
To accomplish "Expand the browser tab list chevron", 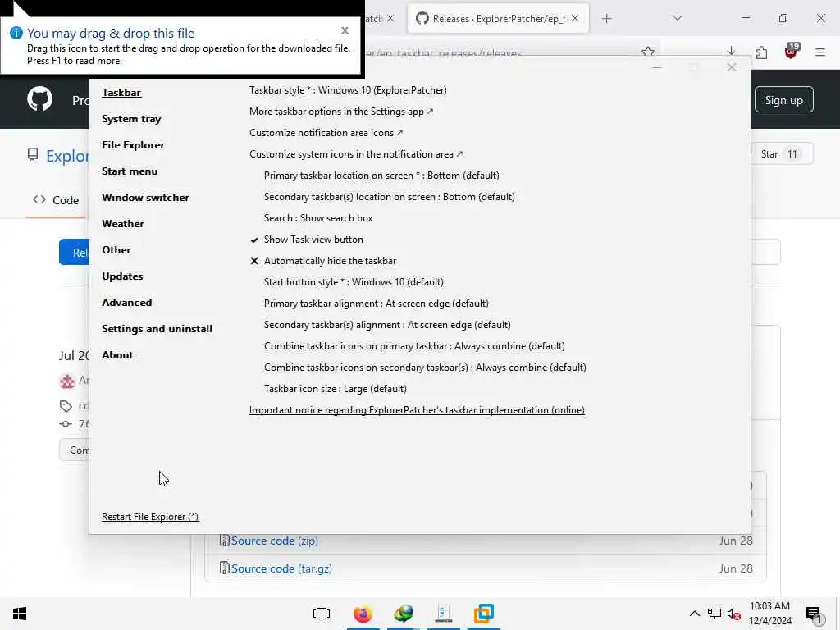I will click(678, 18).
